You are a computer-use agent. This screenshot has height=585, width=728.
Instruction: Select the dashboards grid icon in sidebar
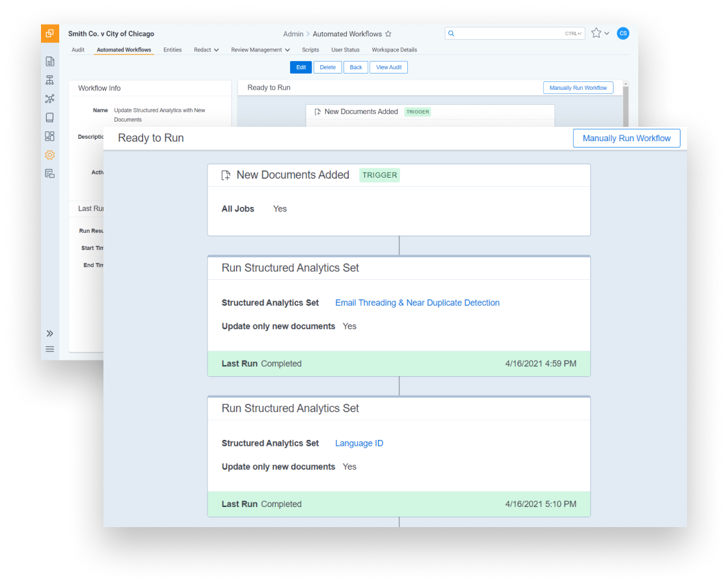coord(50,136)
